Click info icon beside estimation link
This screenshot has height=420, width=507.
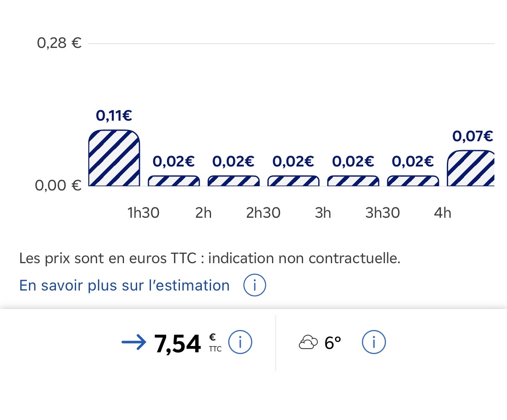[254, 285]
